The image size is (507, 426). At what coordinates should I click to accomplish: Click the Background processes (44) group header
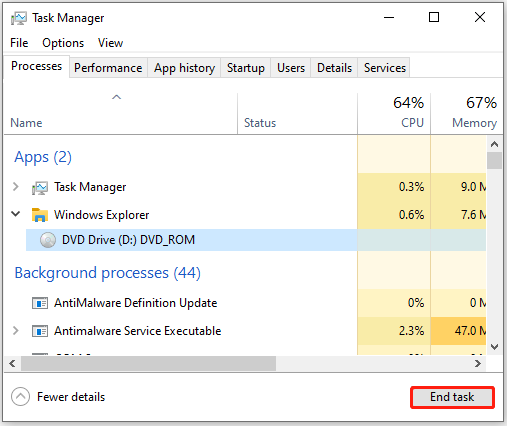(x=107, y=273)
